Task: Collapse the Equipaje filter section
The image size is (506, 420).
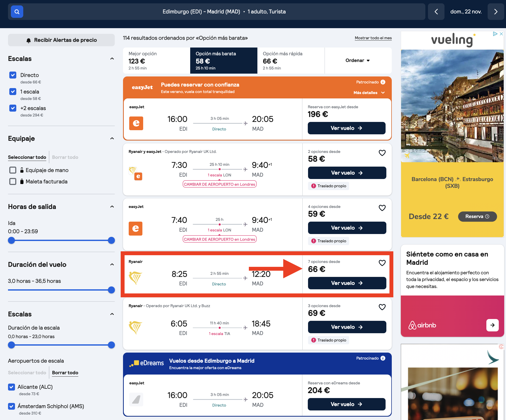Action: tap(112, 138)
